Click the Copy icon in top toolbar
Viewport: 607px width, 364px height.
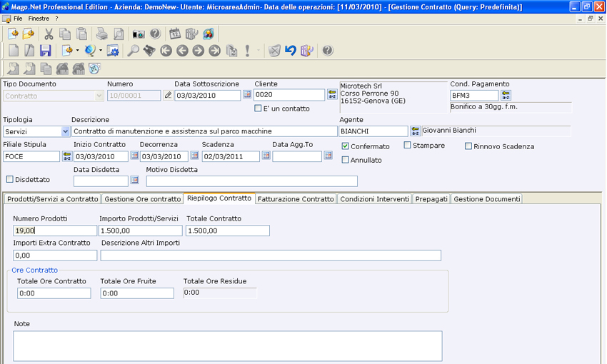pyautogui.click(x=65, y=34)
